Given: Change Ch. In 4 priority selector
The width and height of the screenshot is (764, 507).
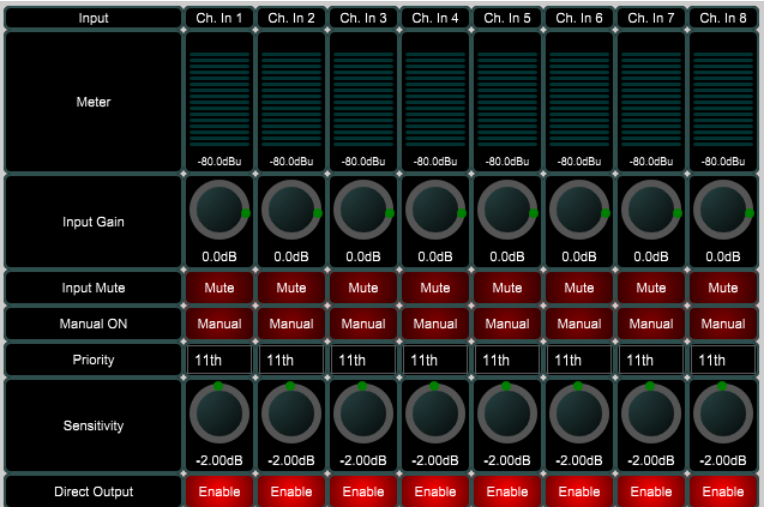Looking at the screenshot, I should 435,360.
